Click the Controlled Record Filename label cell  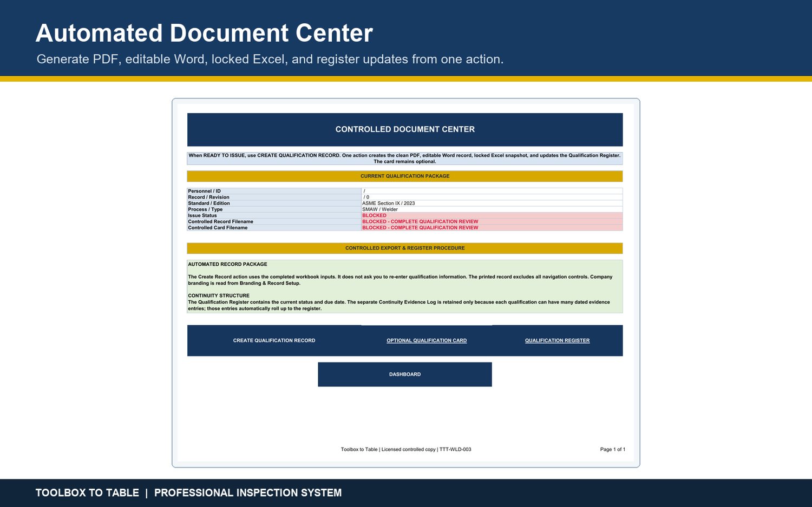(274, 222)
